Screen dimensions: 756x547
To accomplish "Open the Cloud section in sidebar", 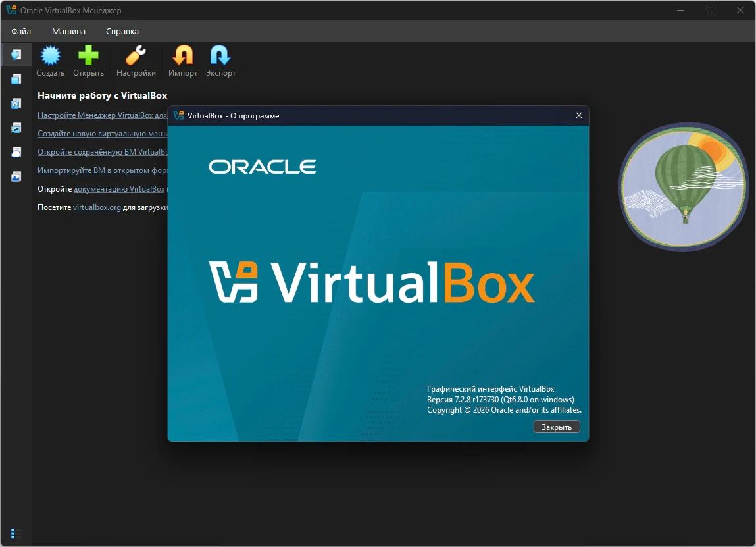I will click(x=16, y=152).
